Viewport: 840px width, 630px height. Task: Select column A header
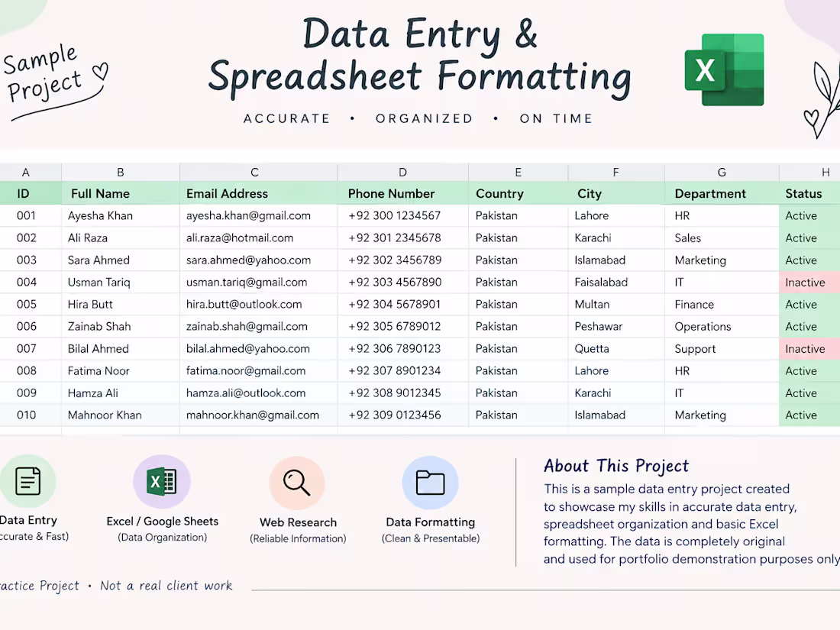click(x=26, y=172)
